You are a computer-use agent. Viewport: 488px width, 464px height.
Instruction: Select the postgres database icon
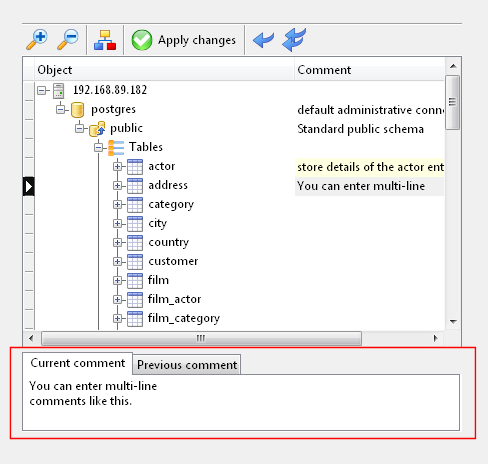point(77,110)
